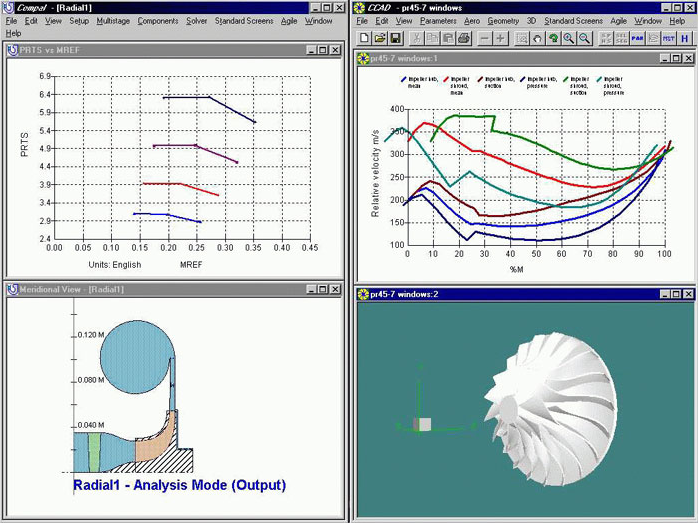Open the 3D menu in CCAD
This screenshot has height=523, width=698.
532,21
